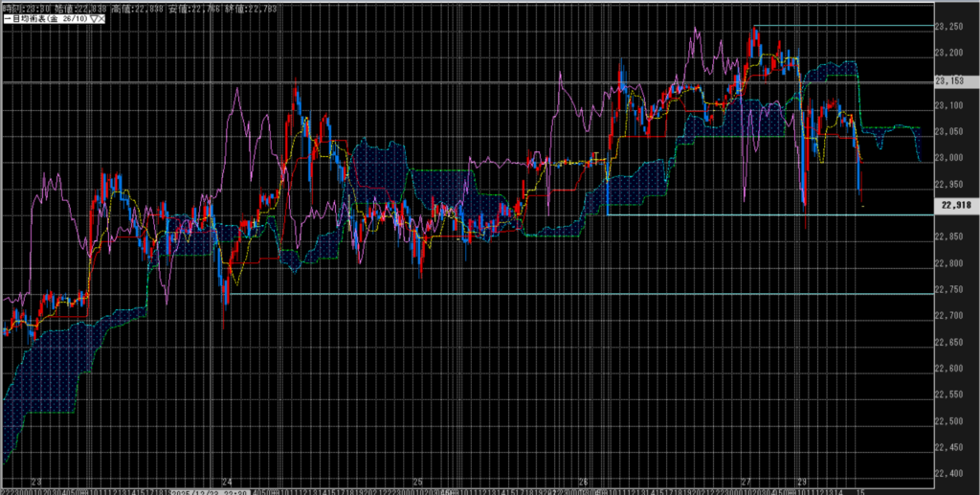Screen dimensions: 980x495
Task: Collapse the 一目均衡表 indicator using minus sign
Action: pos(6,18)
